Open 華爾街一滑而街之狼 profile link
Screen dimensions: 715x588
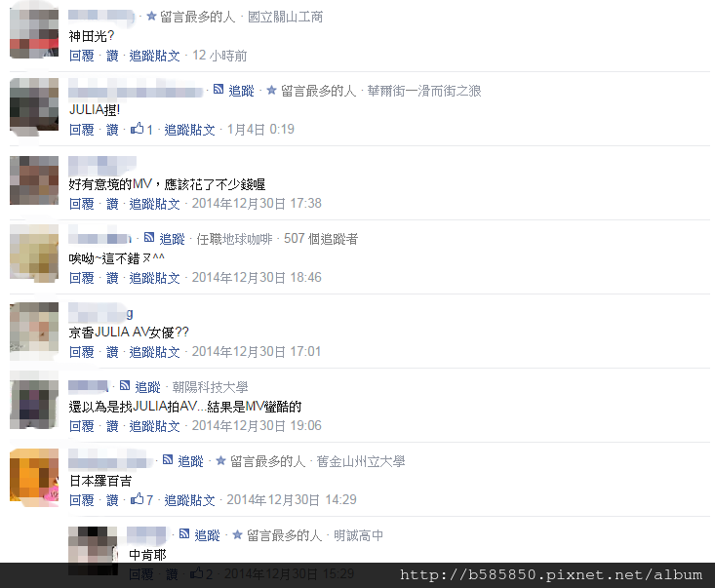pyautogui.click(x=424, y=91)
